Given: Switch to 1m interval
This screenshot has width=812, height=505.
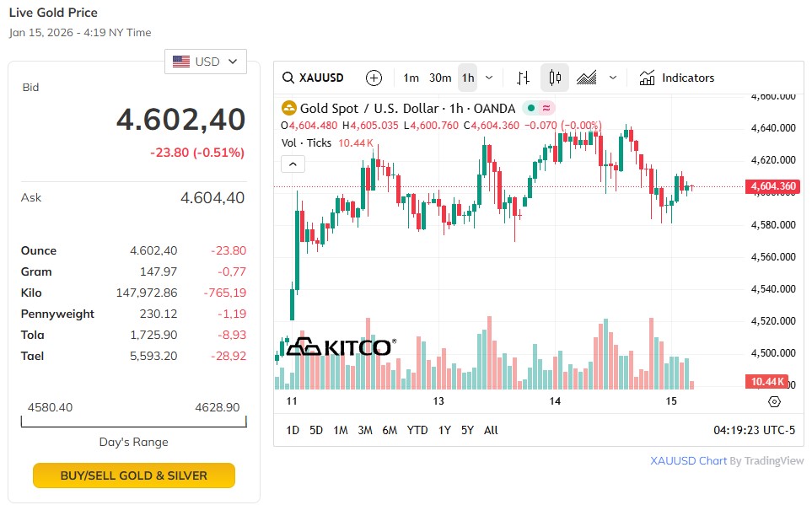Looking at the screenshot, I should 411,78.
